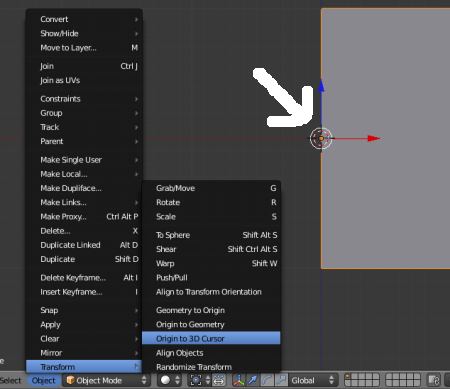Image resolution: width=450 pixels, height=389 pixels.
Task: Select Push/Pull from Transform submenu
Action: point(211,277)
